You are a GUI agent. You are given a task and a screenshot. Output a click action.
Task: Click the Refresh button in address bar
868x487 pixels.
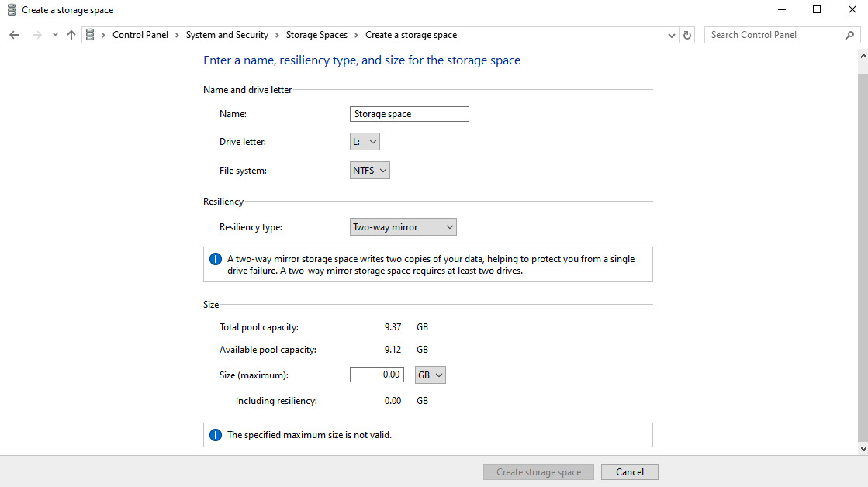686,35
